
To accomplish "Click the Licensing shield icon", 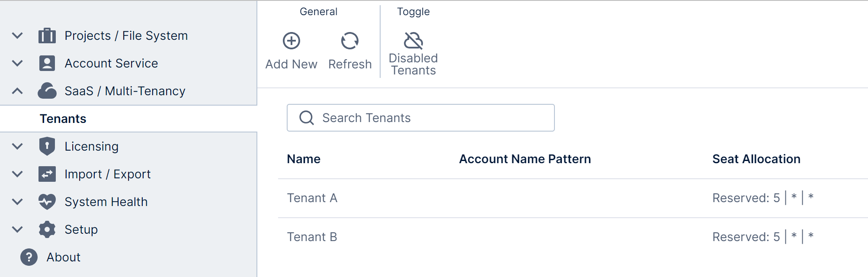I will tap(47, 146).
